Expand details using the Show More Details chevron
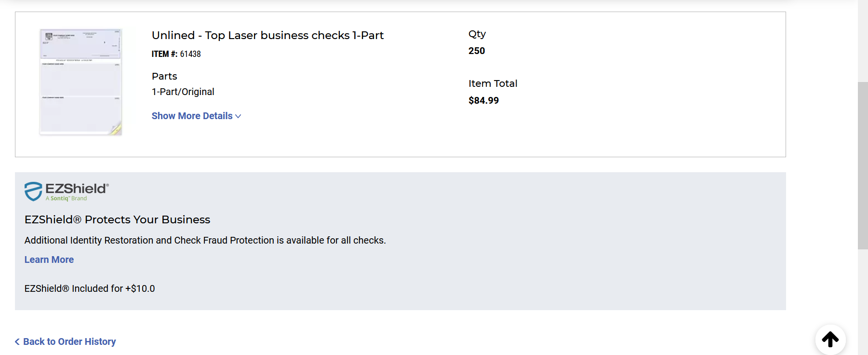 (x=238, y=116)
